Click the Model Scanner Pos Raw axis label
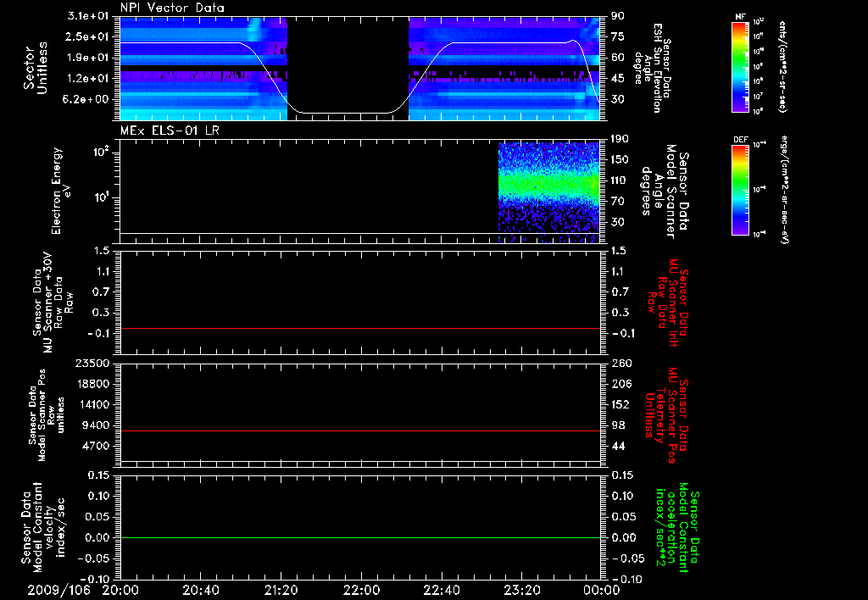The height and width of the screenshot is (600, 868). pyautogui.click(x=47, y=415)
